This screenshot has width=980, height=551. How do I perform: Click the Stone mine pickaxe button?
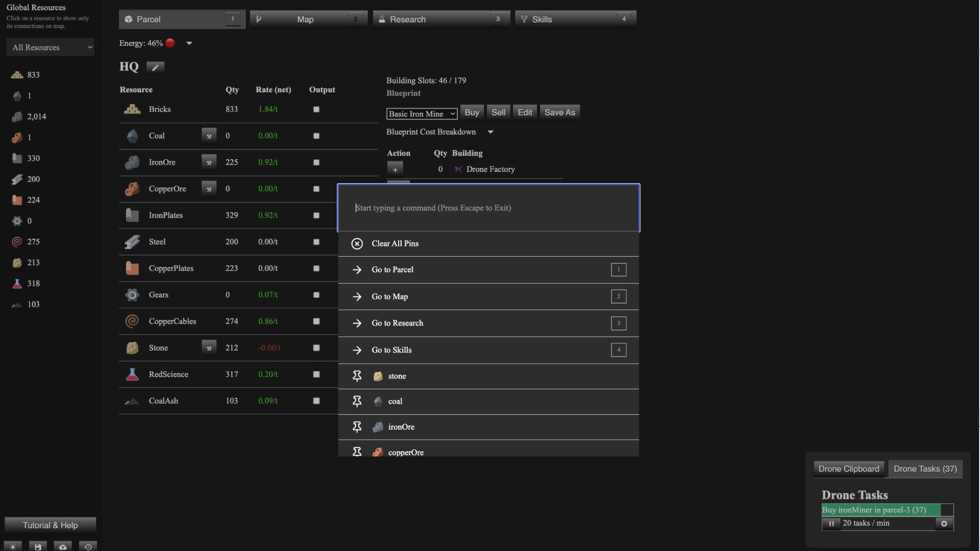click(209, 348)
